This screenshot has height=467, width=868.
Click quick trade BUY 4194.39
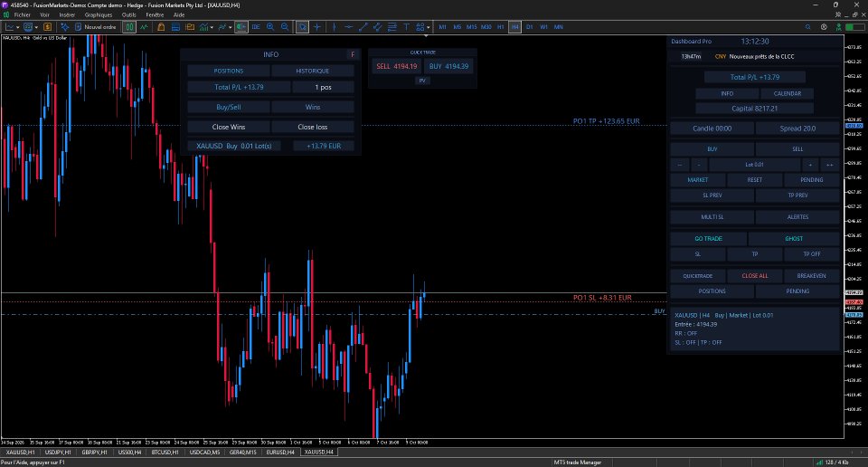[x=449, y=66]
